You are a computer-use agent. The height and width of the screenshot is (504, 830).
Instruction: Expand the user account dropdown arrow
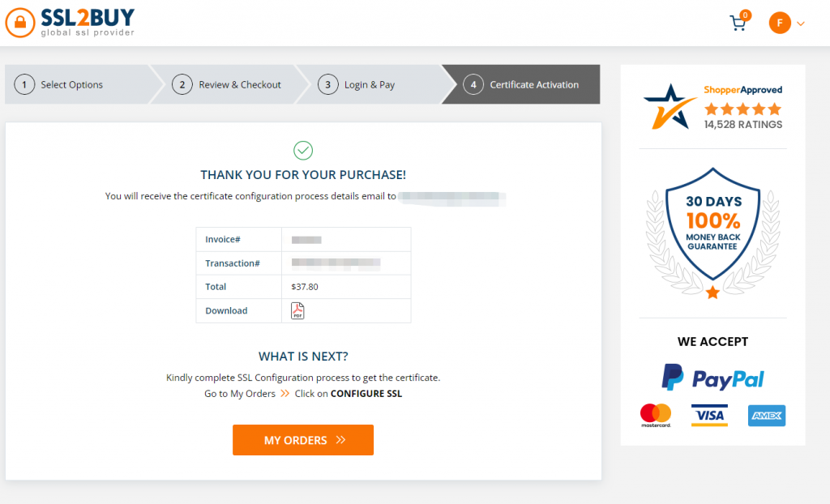(801, 23)
